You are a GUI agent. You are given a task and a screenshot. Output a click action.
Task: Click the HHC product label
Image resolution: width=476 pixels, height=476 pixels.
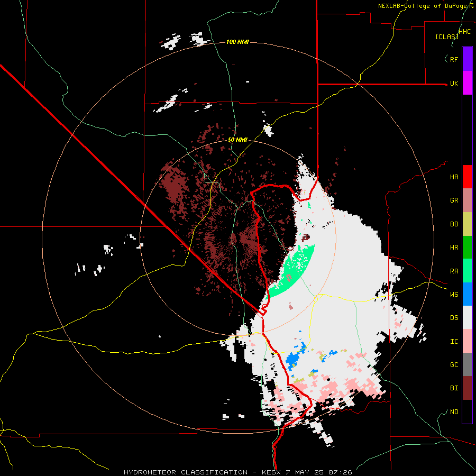(x=465, y=32)
